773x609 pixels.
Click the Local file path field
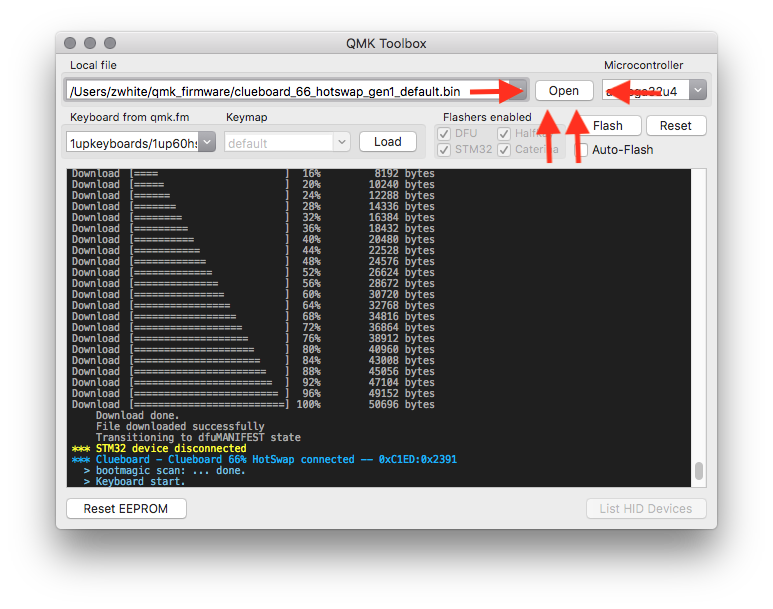pos(296,91)
